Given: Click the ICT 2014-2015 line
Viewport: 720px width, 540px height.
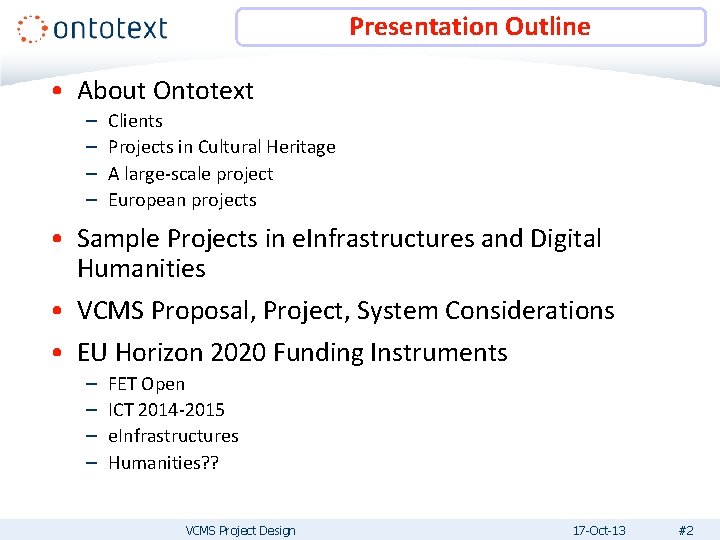Looking at the screenshot, I should [166, 410].
